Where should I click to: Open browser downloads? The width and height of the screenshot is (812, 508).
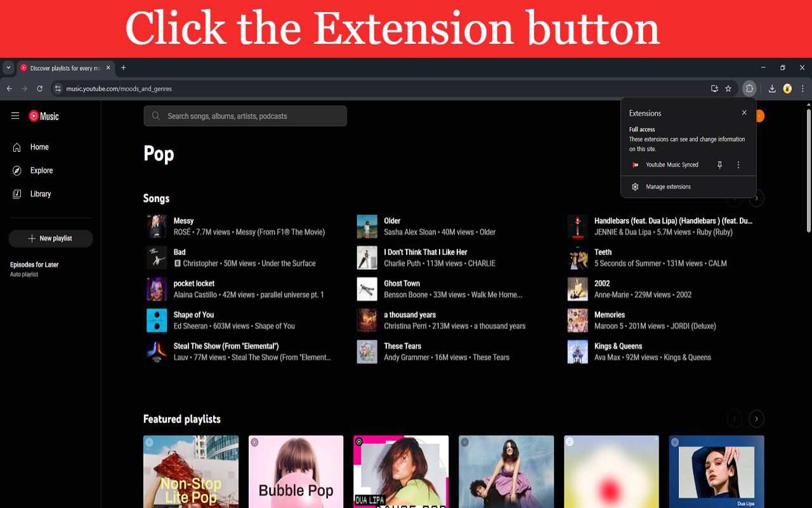(x=772, y=88)
